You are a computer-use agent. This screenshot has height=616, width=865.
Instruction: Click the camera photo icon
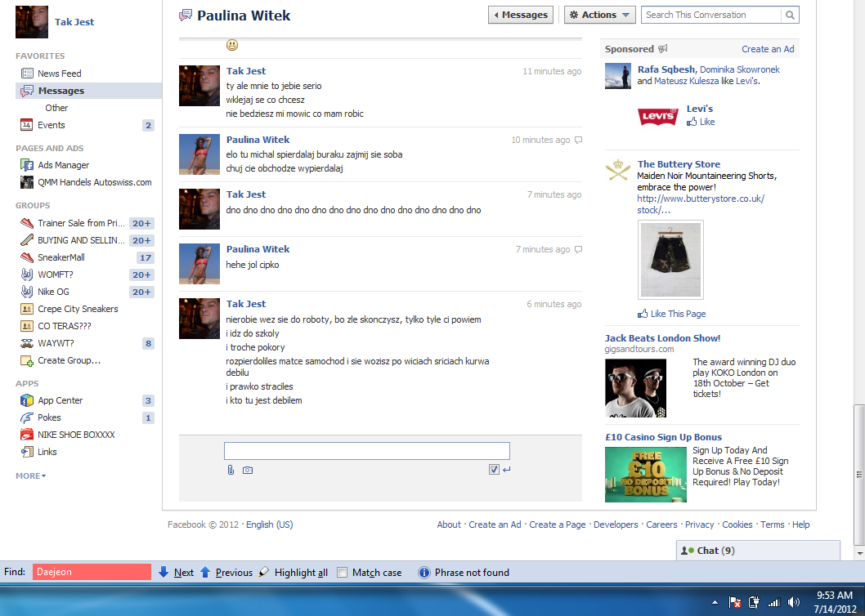(248, 470)
